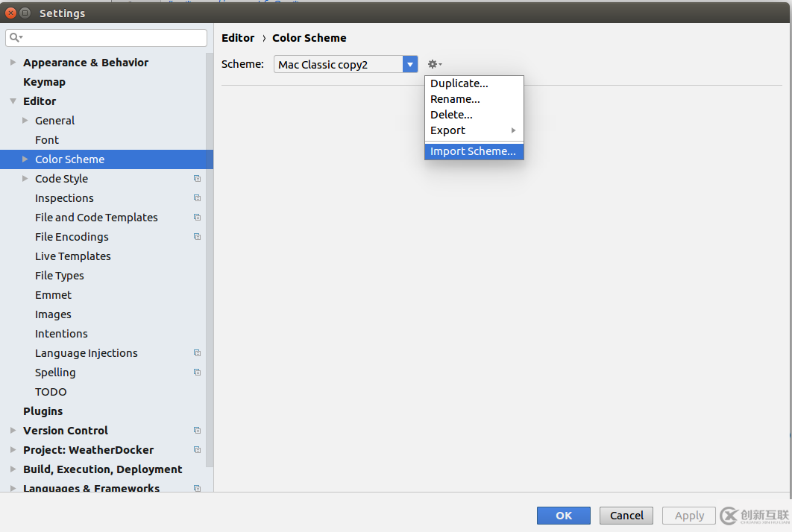792x532 pixels.
Task: Select Import Scheme... menu entry
Action: (474, 151)
